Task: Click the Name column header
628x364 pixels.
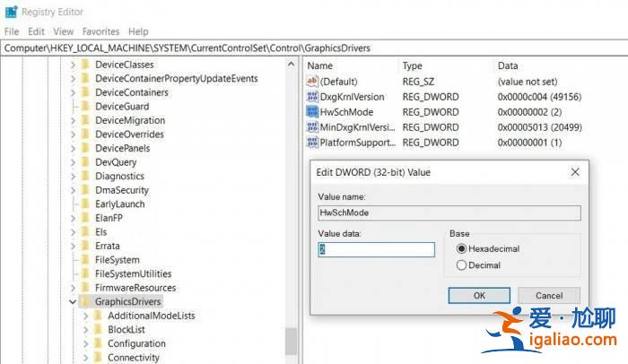Action: click(320, 65)
